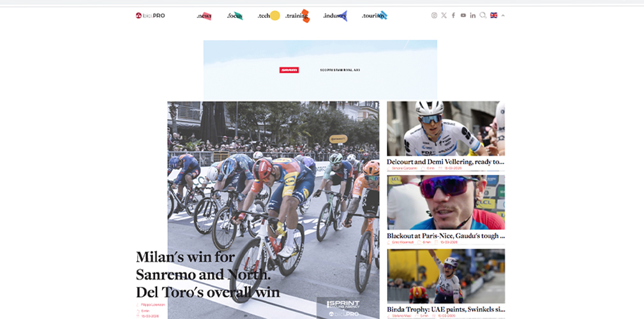
Task: Go to the .training section
Action: (297, 16)
